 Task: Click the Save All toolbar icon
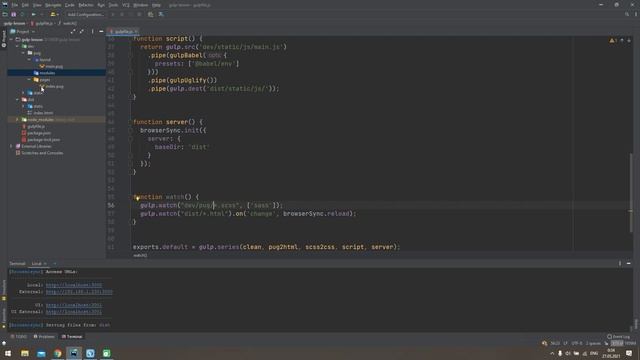point(13,14)
